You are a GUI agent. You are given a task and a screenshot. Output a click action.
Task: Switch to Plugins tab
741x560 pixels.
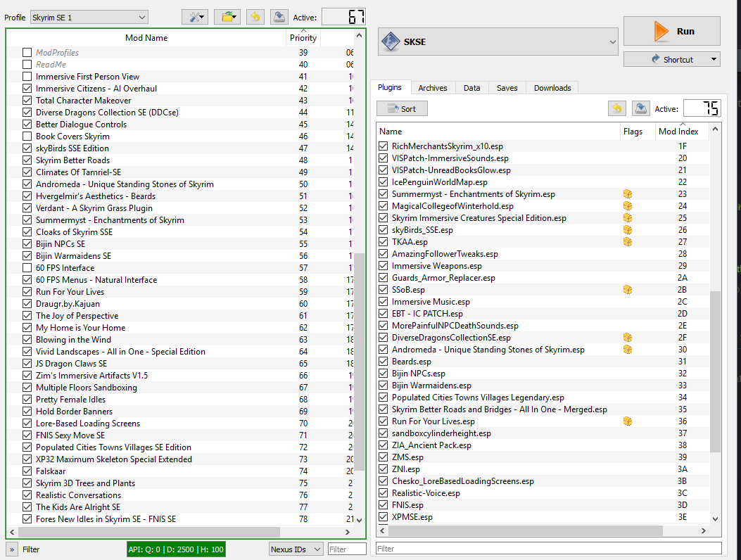tap(389, 87)
